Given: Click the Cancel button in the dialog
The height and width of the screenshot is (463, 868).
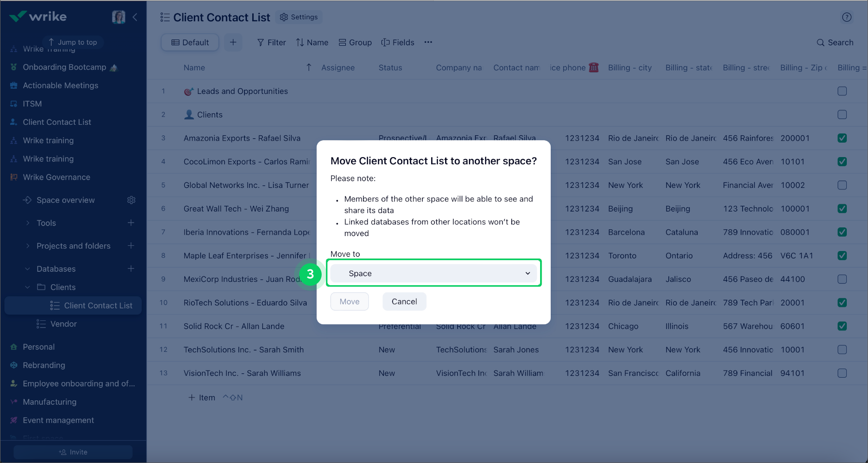Looking at the screenshot, I should (404, 301).
